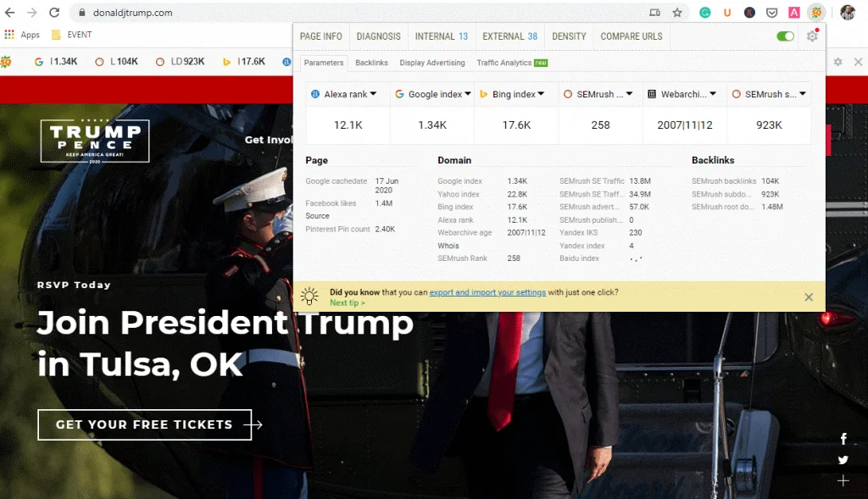Click the Chrome profile avatar
The height and width of the screenshot is (499, 868).
click(845, 13)
